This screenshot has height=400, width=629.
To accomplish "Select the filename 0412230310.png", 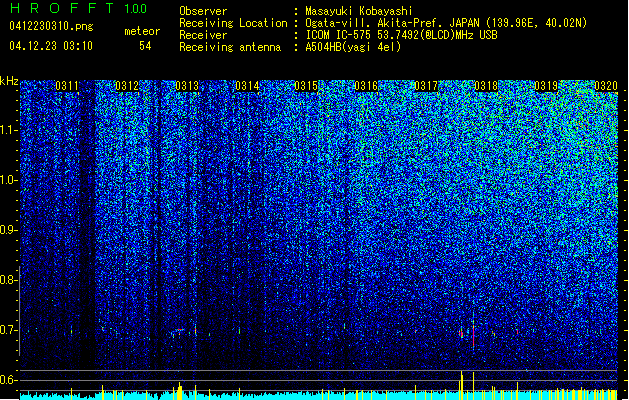I will pyautogui.click(x=51, y=26).
